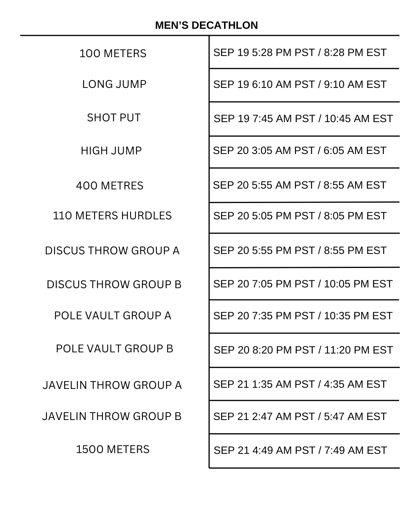Select the 400 METRES event name
This screenshot has height=525, width=420.
pyautogui.click(x=110, y=186)
